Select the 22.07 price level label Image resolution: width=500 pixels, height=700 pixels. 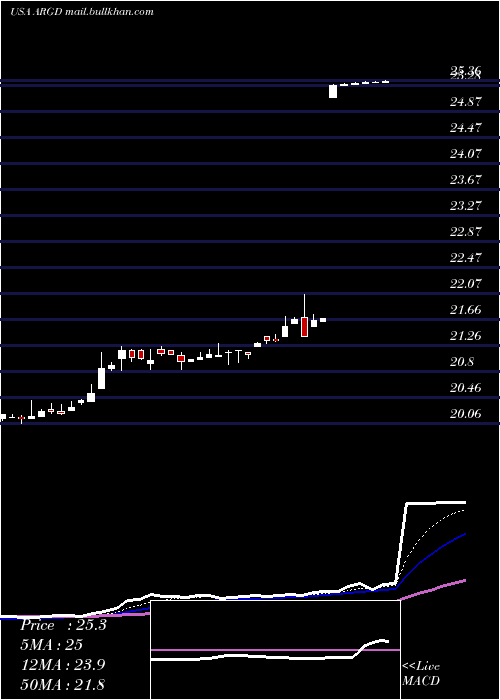click(x=466, y=283)
